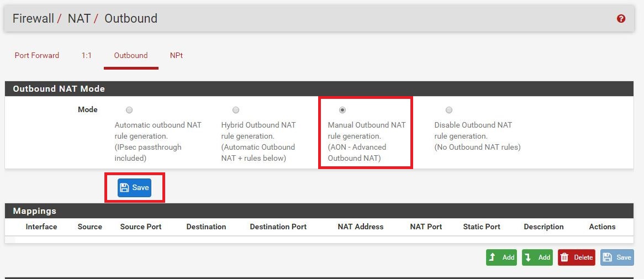Select Manual Outbound NAT rule generation radio
The image size is (644, 279).
click(342, 110)
